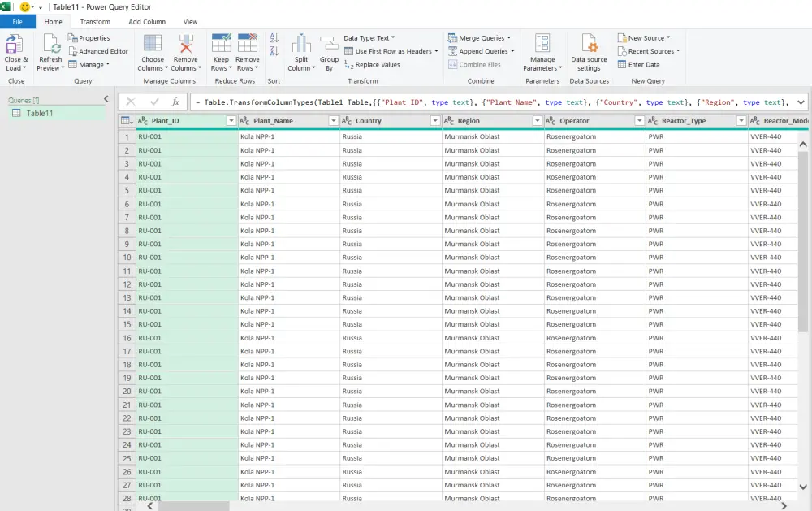Click the smiley feedback icon in title bar

(x=24, y=6)
